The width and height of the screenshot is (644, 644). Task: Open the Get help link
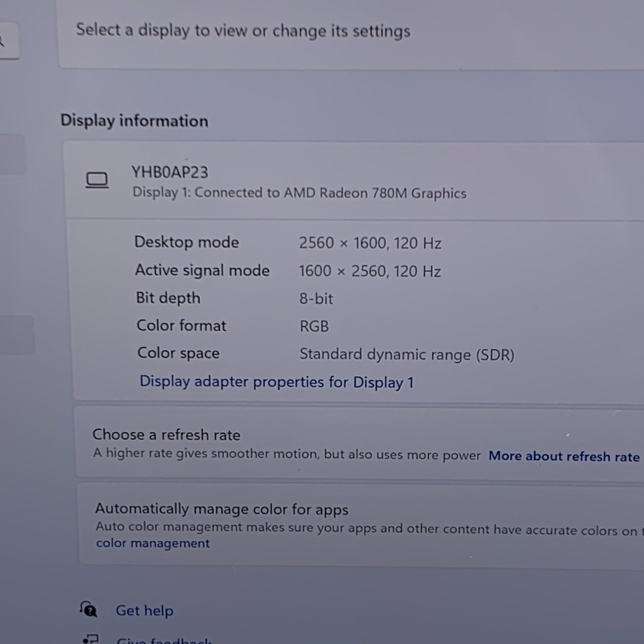(x=144, y=611)
